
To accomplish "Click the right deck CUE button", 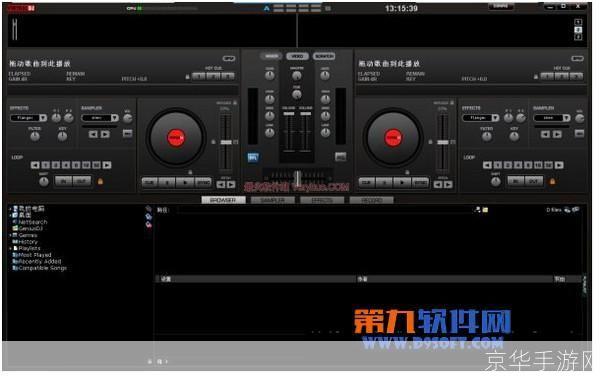I will click(x=367, y=183).
